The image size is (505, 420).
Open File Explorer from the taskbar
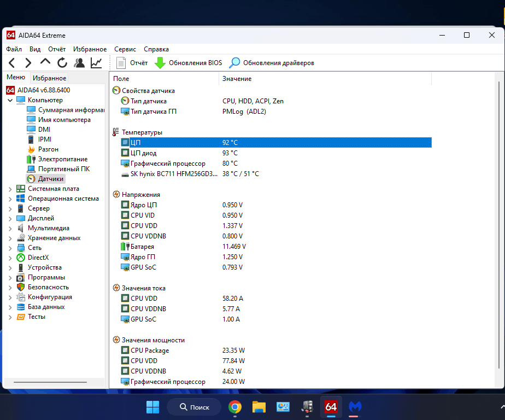[259, 407]
